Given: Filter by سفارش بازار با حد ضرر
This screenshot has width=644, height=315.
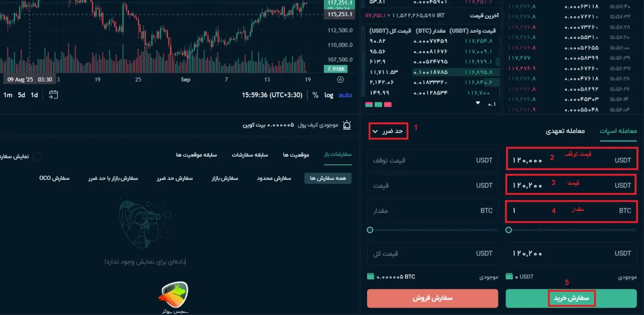Looking at the screenshot, I should (113, 178).
